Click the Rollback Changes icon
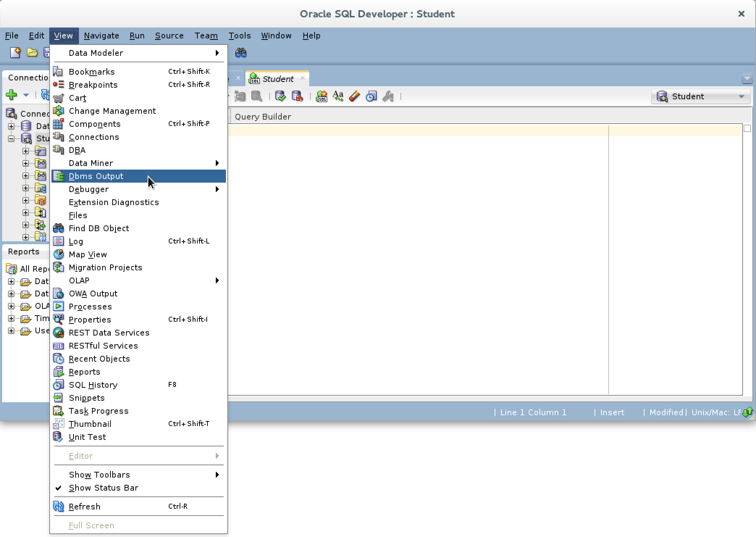 click(297, 95)
